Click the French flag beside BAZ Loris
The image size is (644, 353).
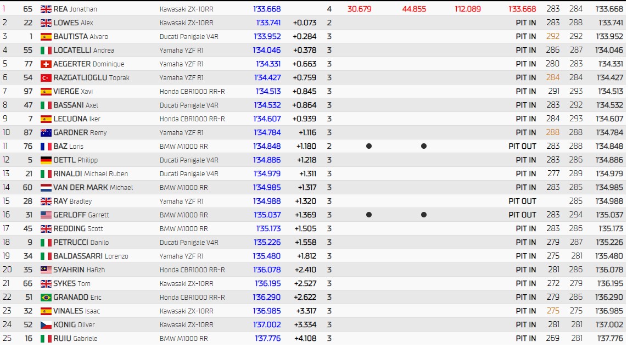click(46, 147)
